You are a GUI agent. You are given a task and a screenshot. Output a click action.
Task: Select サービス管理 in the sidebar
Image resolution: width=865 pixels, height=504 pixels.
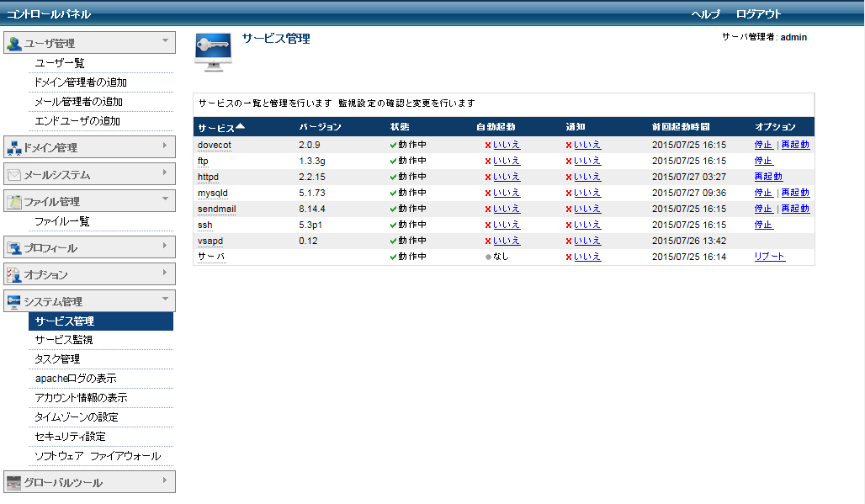click(x=101, y=321)
